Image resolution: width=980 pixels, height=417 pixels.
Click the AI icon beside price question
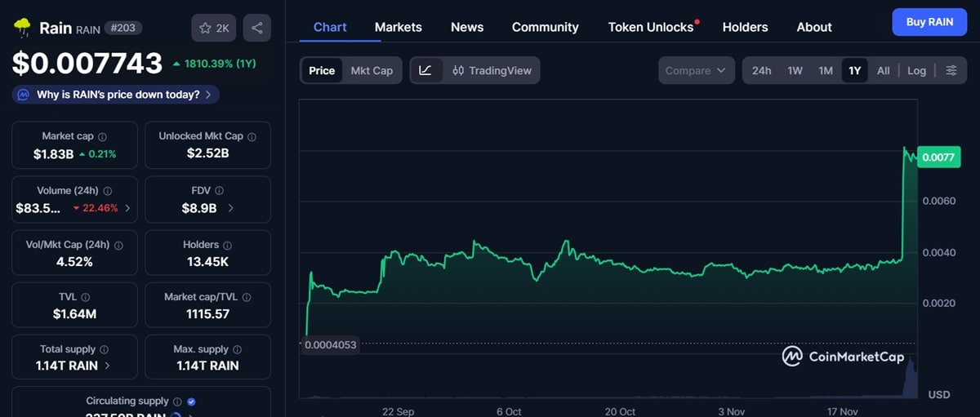(x=24, y=95)
